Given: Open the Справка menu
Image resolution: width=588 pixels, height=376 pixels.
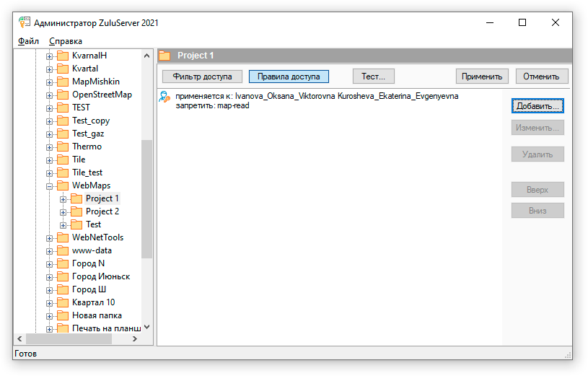Looking at the screenshot, I should 66,41.
